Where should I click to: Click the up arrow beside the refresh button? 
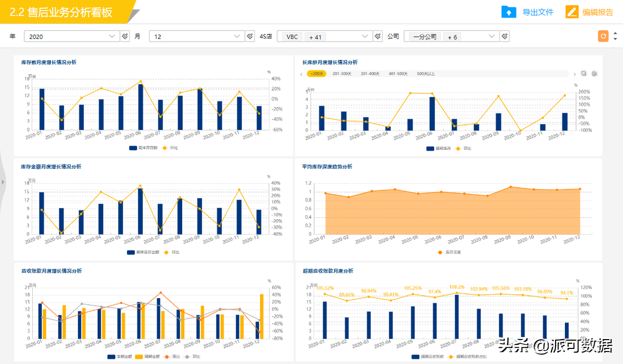click(615, 33)
